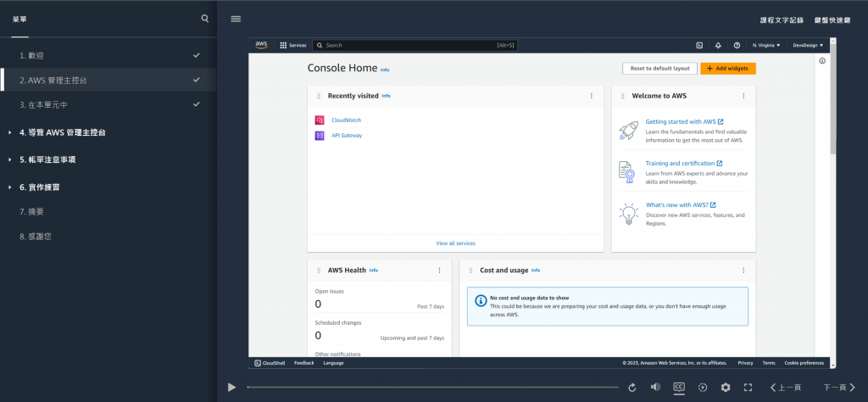Open Recently visited widget options menu
Image resolution: width=868 pixels, height=402 pixels.
tap(591, 96)
